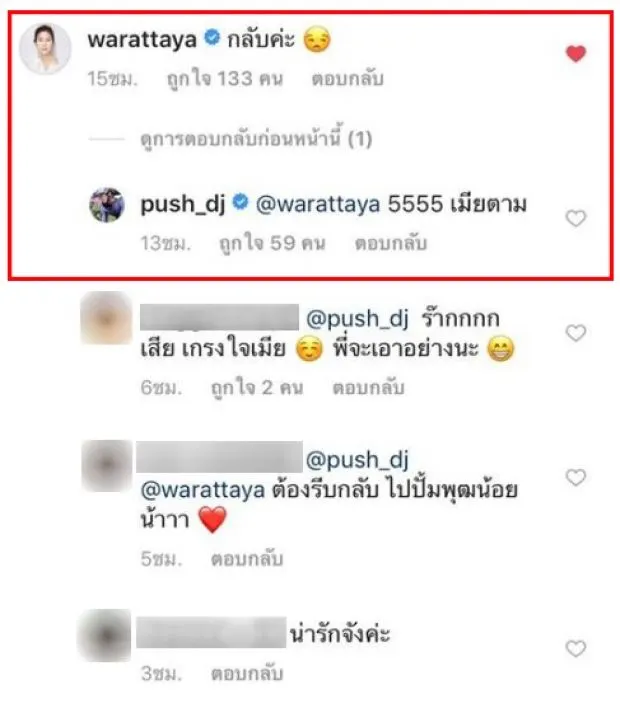620x708 pixels.
Task: Reply to the 3ชม. comment
Action: (247, 674)
